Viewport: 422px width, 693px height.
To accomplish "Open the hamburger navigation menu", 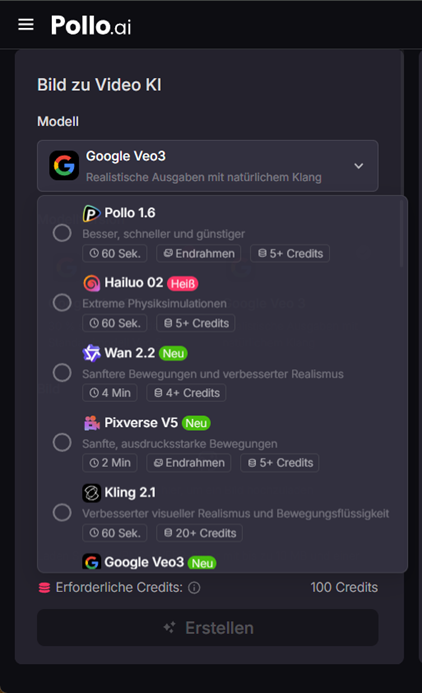I will coord(26,25).
